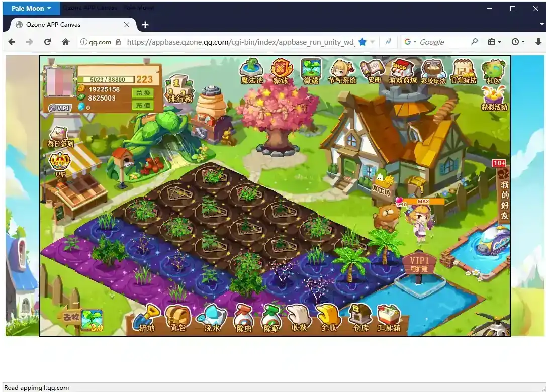The image size is (546, 392).
Task: Go to the browser Home page
Action: pyautogui.click(x=65, y=42)
